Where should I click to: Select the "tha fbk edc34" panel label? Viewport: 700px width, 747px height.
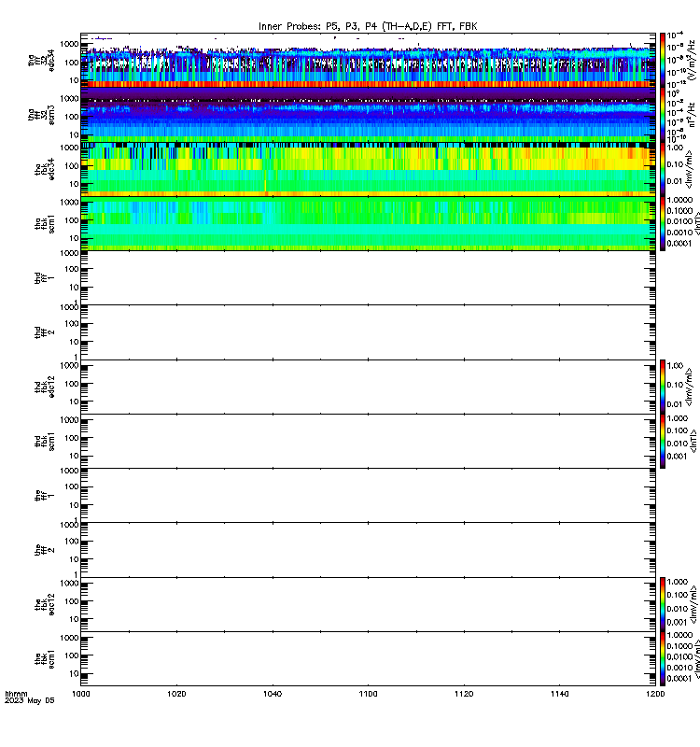point(45,169)
